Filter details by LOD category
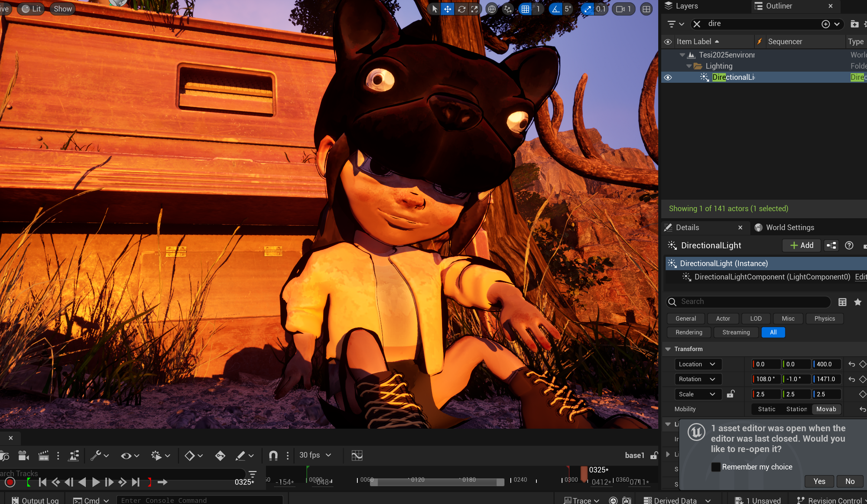Image resolution: width=867 pixels, height=504 pixels. 756,318
